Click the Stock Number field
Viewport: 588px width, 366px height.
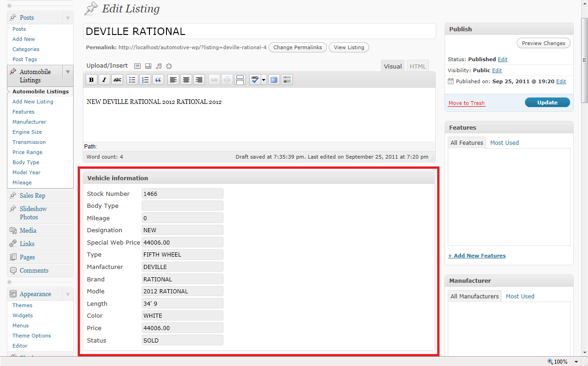183,194
